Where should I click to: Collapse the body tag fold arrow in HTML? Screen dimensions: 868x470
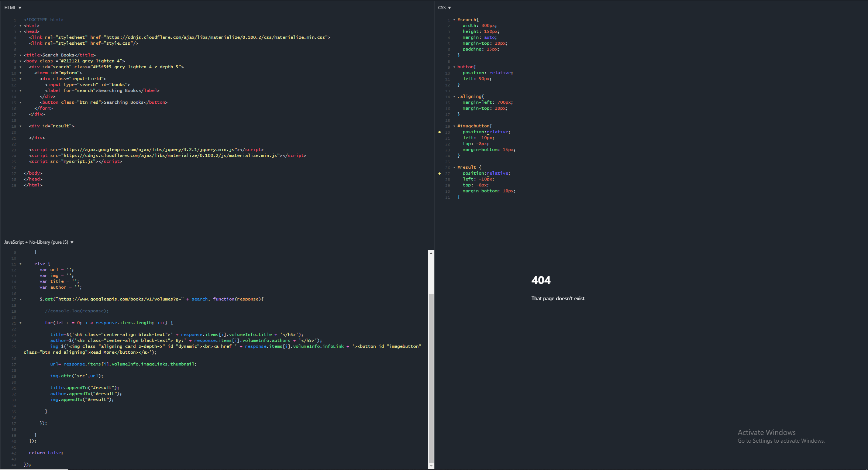click(20, 61)
